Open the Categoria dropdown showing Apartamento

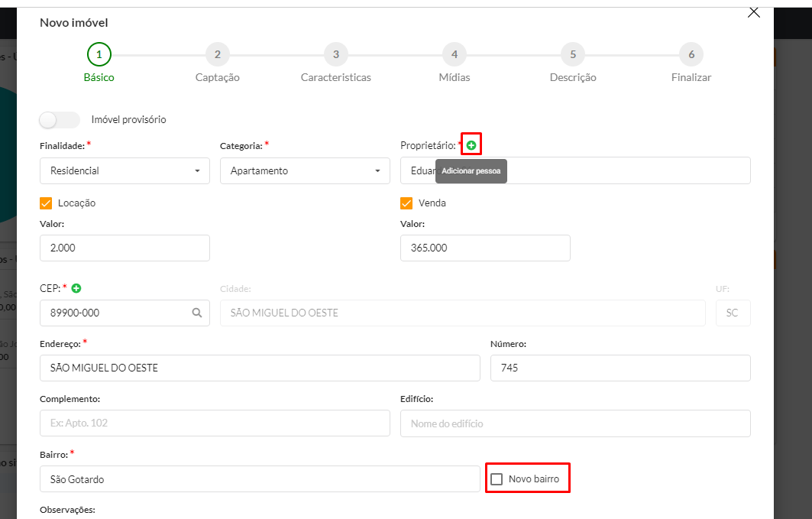tap(305, 171)
